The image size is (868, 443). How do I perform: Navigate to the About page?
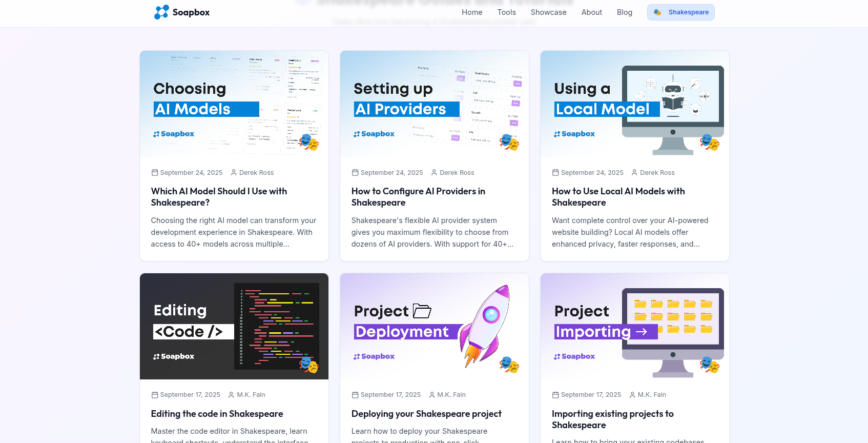pyautogui.click(x=591, y=12)
